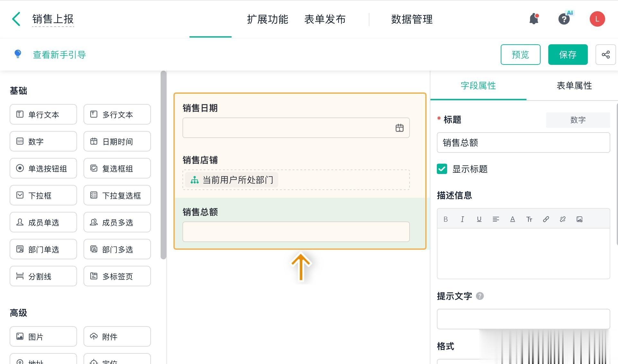Click the share icon button
This screenshot has width=618, height=364.
click(x=605, y=55)
